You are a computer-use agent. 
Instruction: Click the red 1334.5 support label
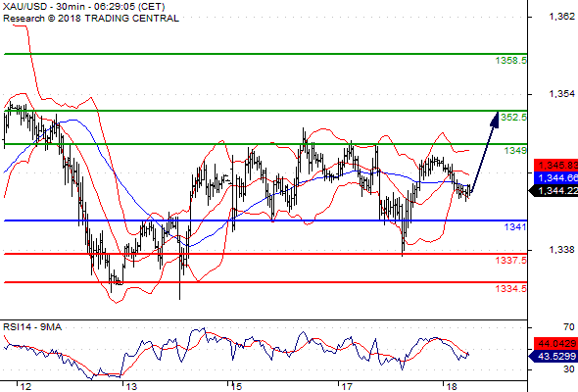pos(511,288)
